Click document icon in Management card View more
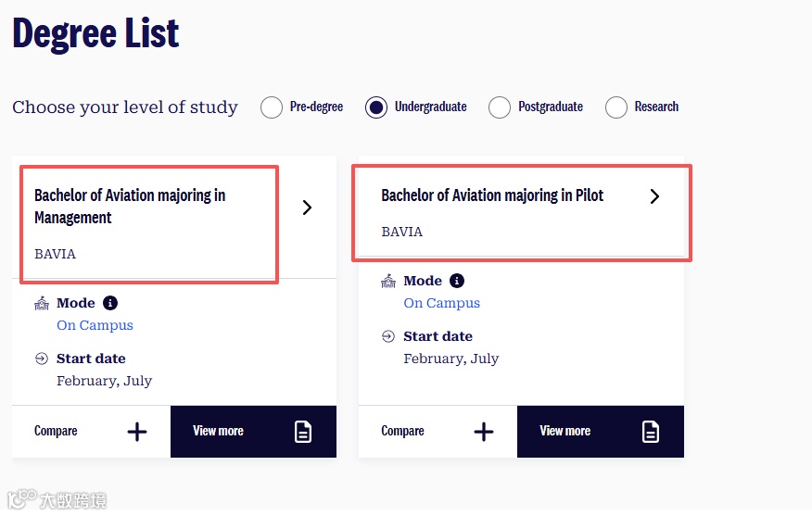 tap(303, 432)
